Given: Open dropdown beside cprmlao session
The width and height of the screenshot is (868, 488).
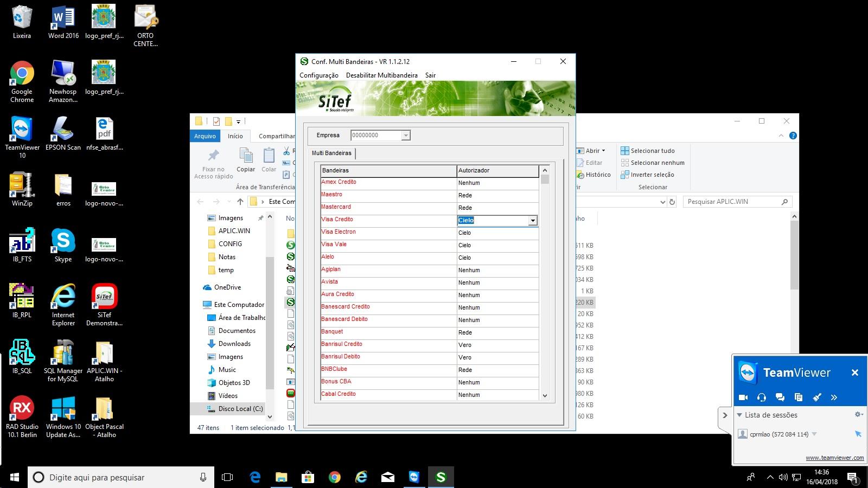Looking at the screenshot, I should [814, 434].
